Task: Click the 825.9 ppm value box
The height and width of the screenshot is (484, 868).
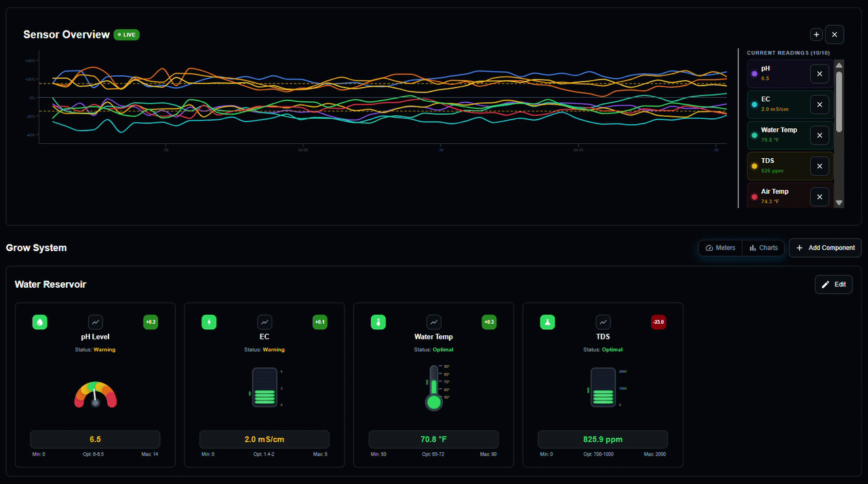Action: pyautogui.click(x=603, y=439)
